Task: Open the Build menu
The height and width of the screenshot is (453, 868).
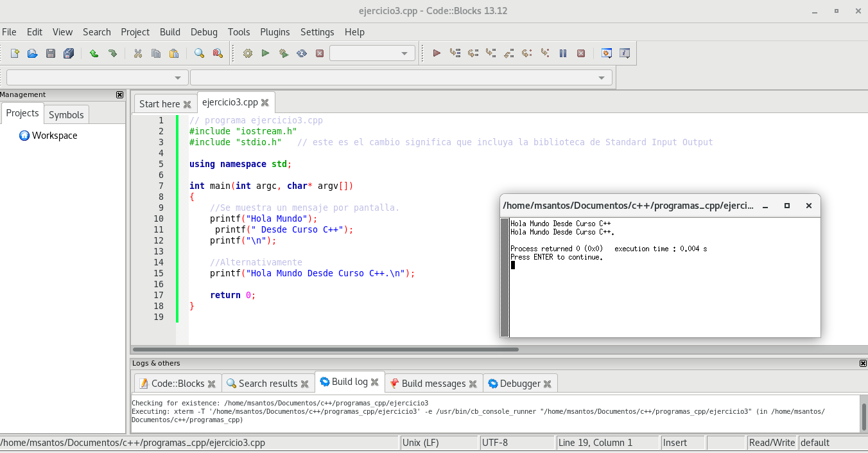Action: (169, 32)
